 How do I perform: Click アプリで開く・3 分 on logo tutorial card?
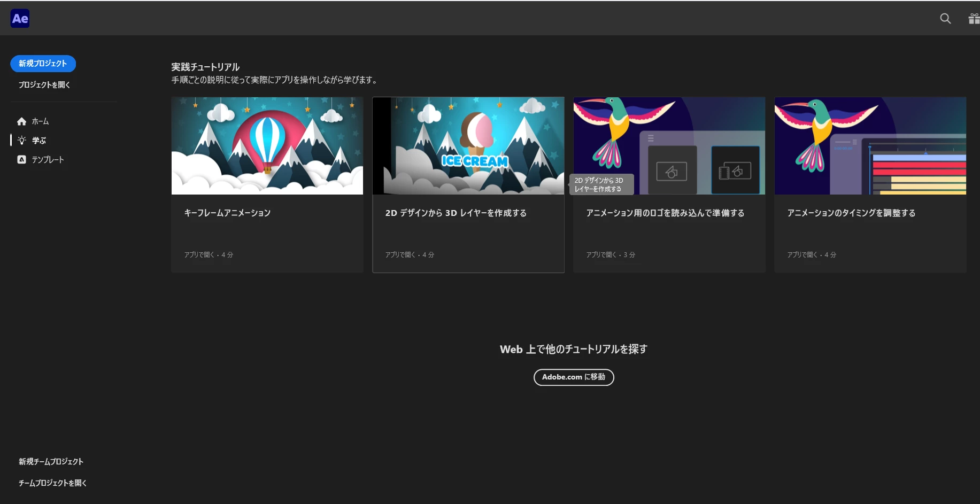click(611, 255)
